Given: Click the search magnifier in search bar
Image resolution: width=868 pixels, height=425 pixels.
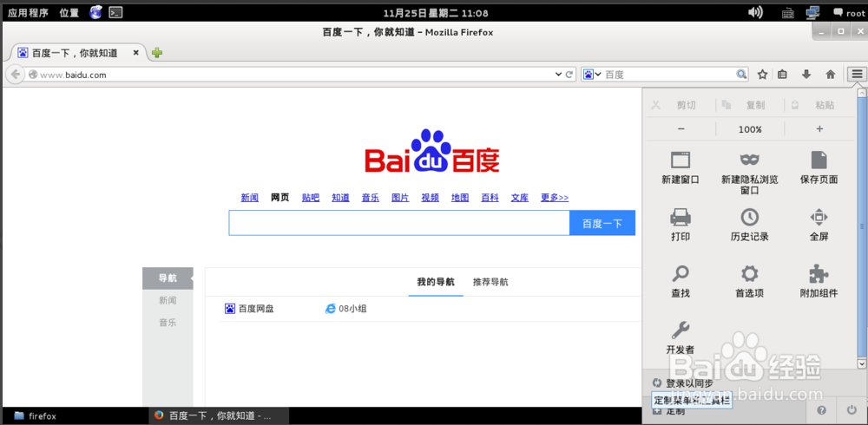Looking at the screenshot, I should (x=740, y=74).
